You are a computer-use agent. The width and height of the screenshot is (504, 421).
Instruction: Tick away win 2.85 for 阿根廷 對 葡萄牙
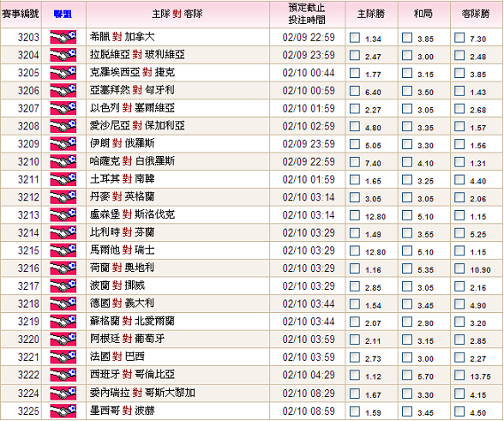pyautogui.click(x=459, y=340)
